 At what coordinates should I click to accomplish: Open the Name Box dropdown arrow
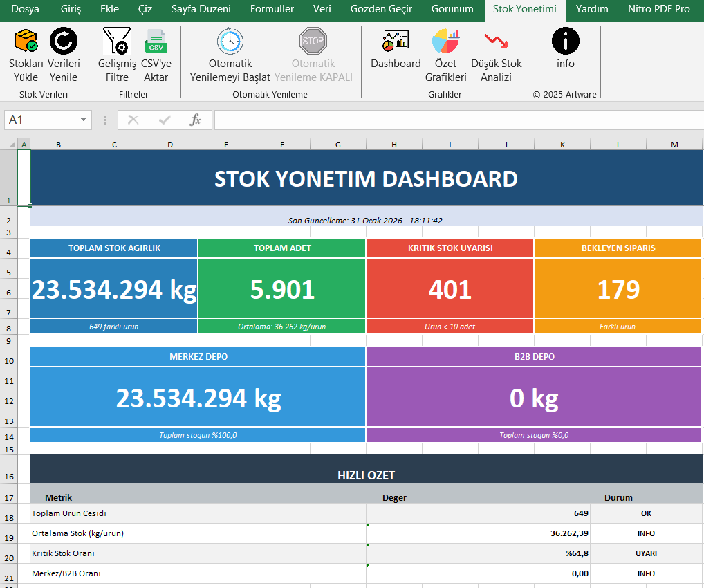point(83,120)
